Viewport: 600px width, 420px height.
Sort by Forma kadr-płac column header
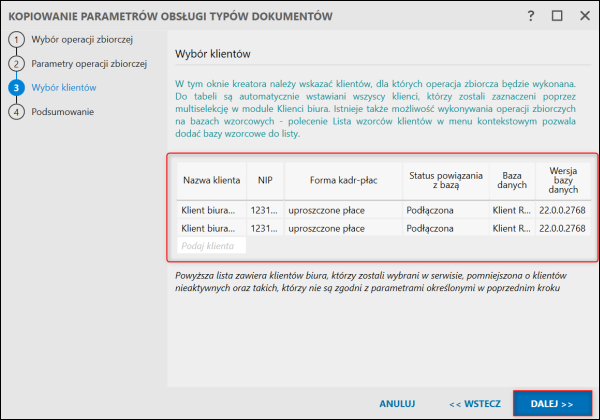[x=343, y=181]
